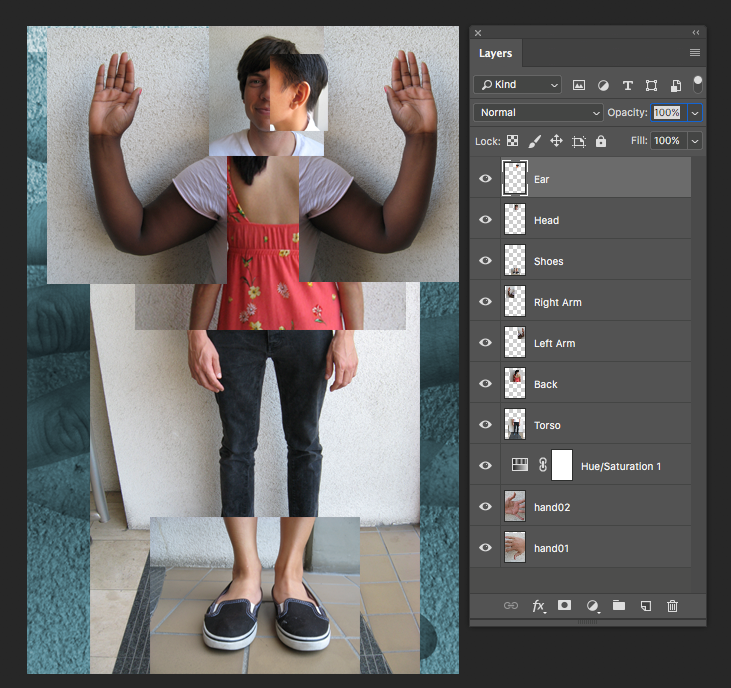Click the Layers panel tab
The width and height of the screenshot is (731, 688).
[x=495, y=54]
